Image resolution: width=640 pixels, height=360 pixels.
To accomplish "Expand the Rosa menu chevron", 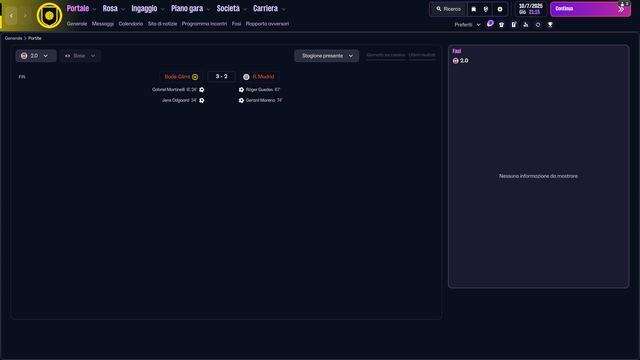I will 123,9.
